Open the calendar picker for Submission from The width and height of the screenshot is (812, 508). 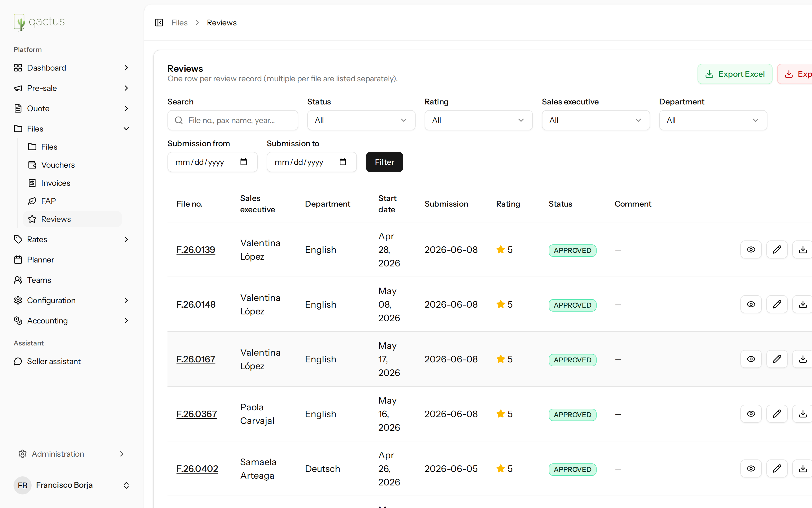[x=244, y=162]
